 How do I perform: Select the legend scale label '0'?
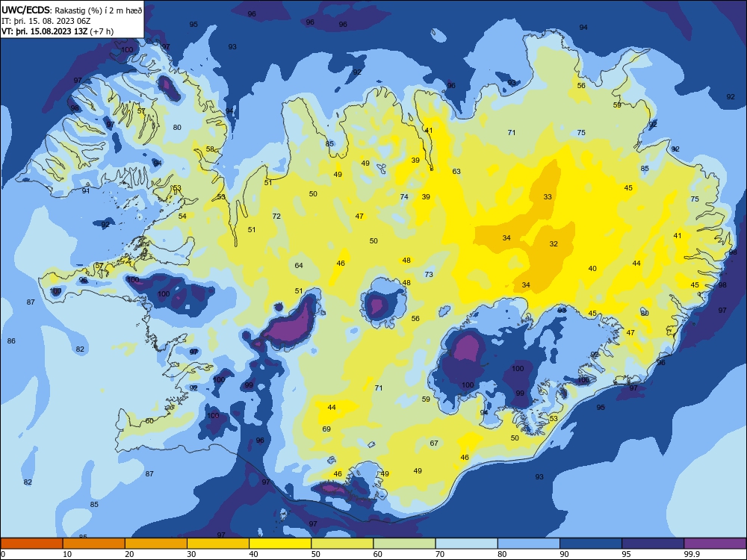[x=3, y=554]
